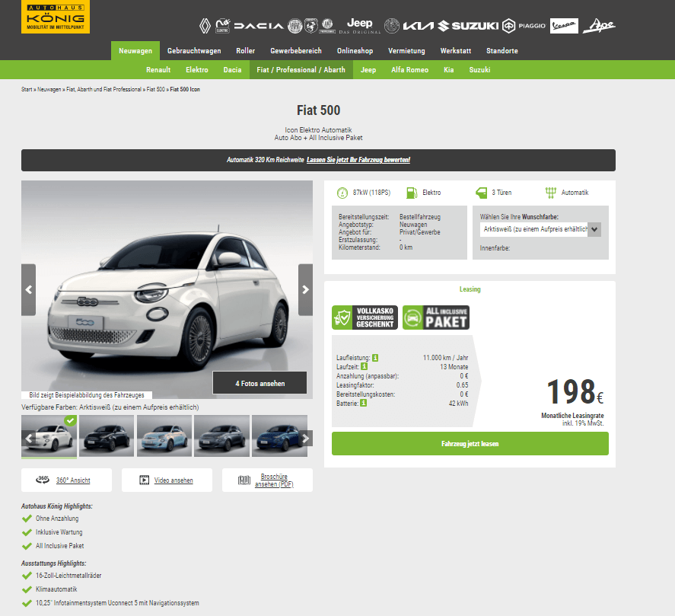Select Renault in the green submenu
Image resolution: width=675 pixels, height=616 pixels.
pyautogui.click(x=158, y=70)
